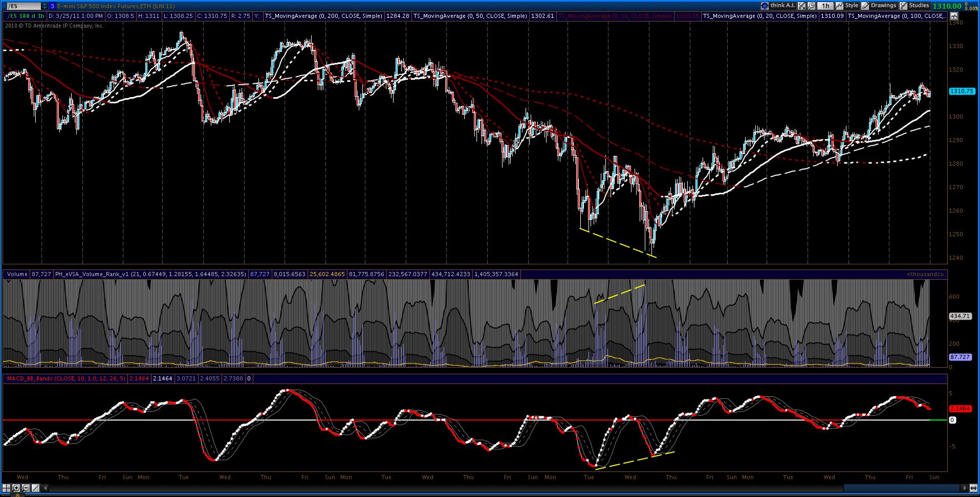Expand the symbol selector dropdown arrow
Screen dimensions: 980x497
(45, 6)
